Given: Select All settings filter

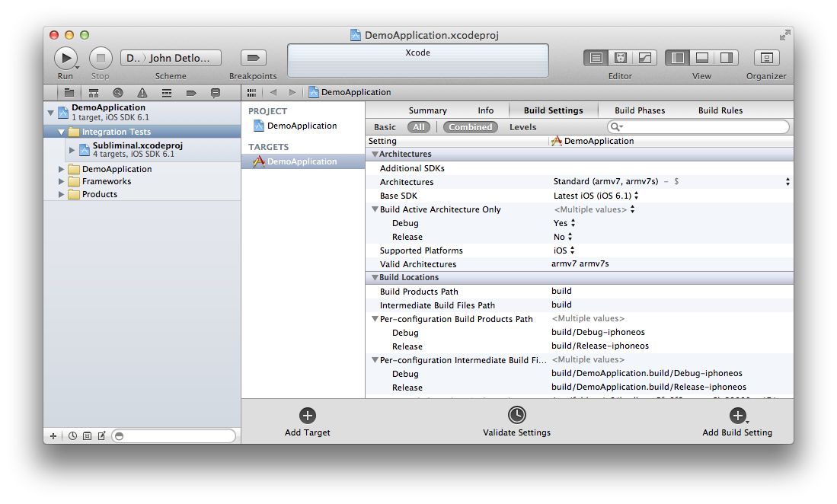Looking at the screenshot, I should point(419,127).
